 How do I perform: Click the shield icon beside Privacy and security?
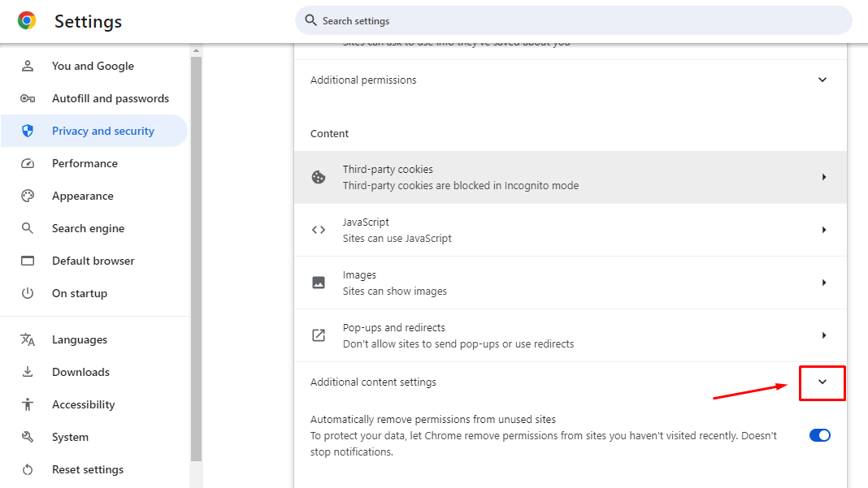pyautogui.click(x=27, y=131)
